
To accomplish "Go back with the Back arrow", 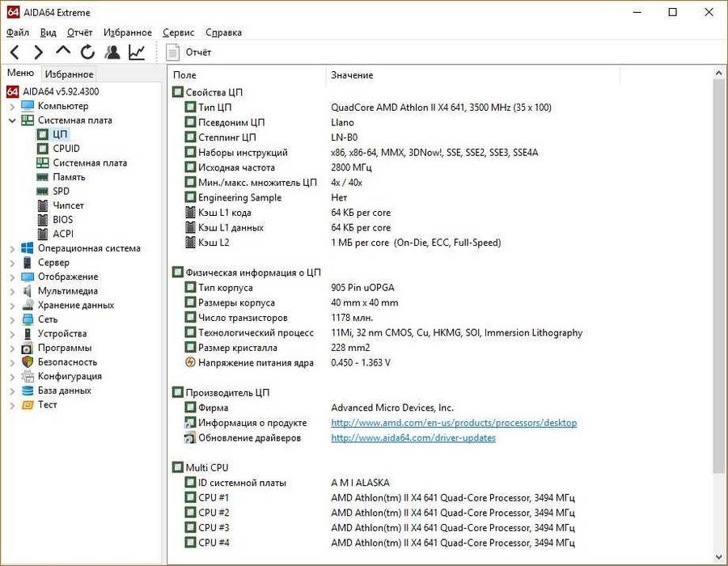I will click(15, 52).
